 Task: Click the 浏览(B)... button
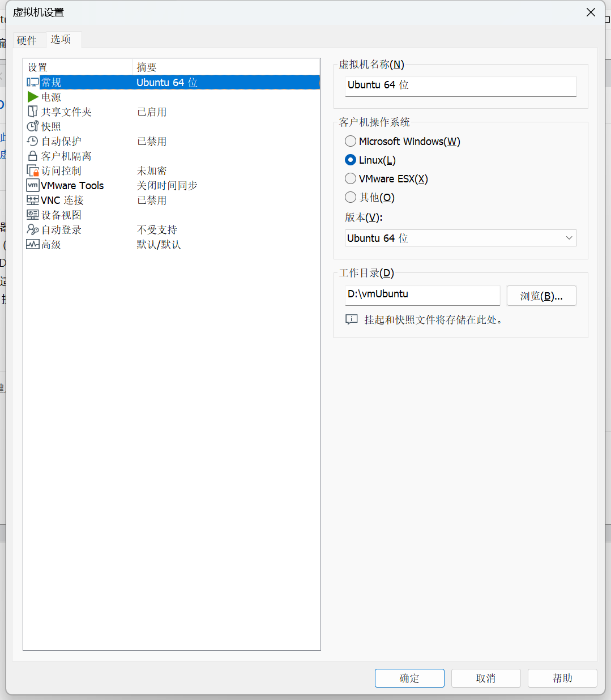541,296
